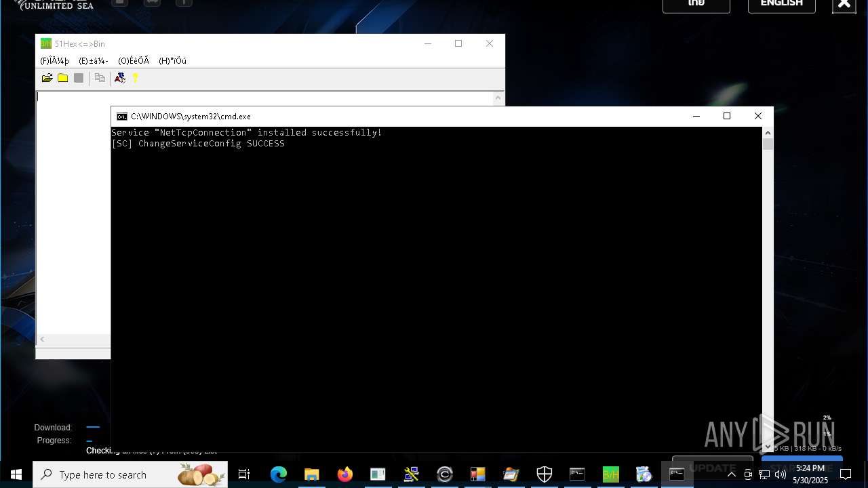This screenshot has height=488, width=868.
Task: Click the network status tray icon
Action: [764, 474]
